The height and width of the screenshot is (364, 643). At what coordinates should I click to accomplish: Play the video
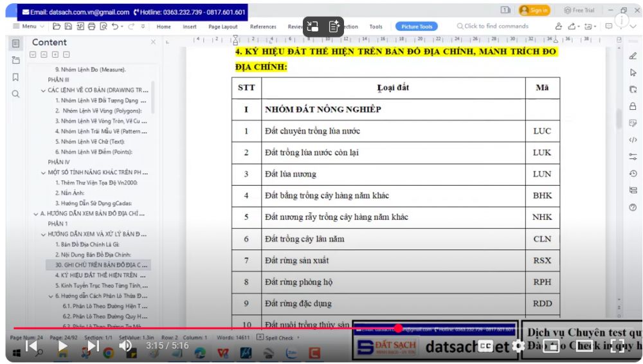(63, 346)
